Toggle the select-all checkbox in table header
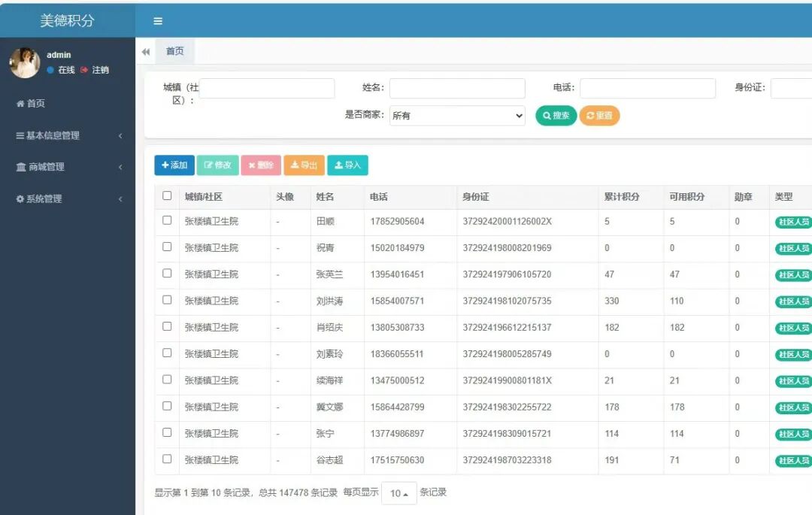812x515 pixels. pyautogui.click(x=168, y=195)
